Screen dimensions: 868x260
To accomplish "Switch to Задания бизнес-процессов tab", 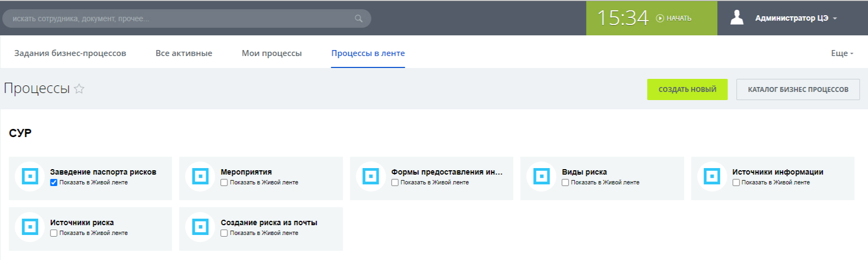I will coord(70,53).
